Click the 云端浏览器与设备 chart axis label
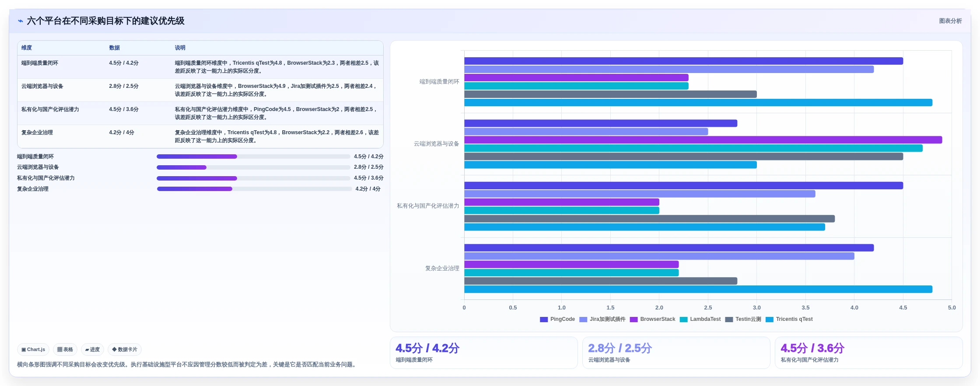 pyautogui.click(x=437, y=144)
